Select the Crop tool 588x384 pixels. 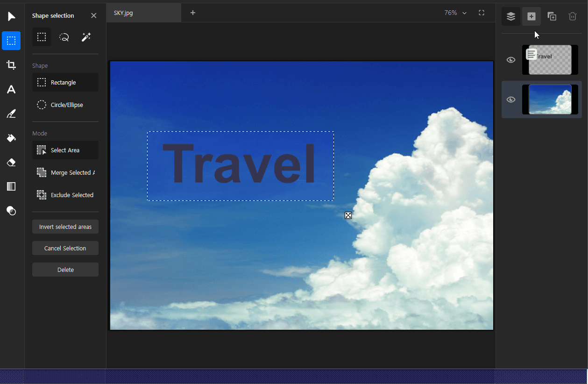click(x=11, y=65)
